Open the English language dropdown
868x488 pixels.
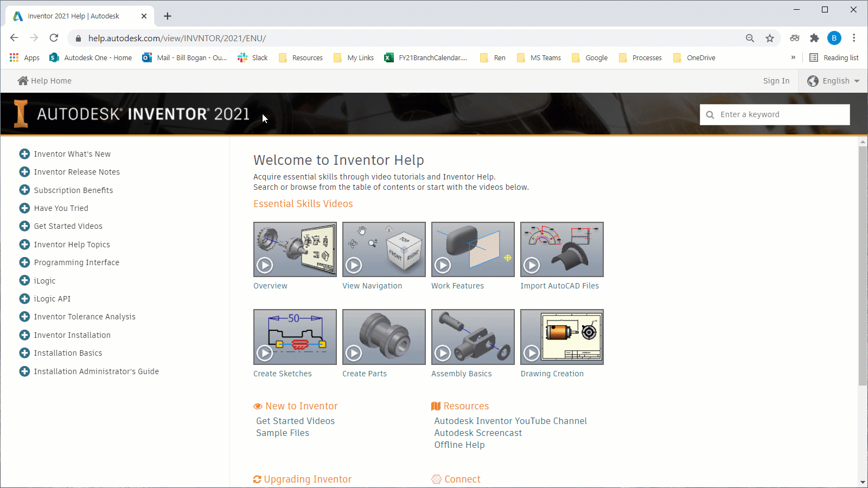pyautogui.click(x=834, y=81)
